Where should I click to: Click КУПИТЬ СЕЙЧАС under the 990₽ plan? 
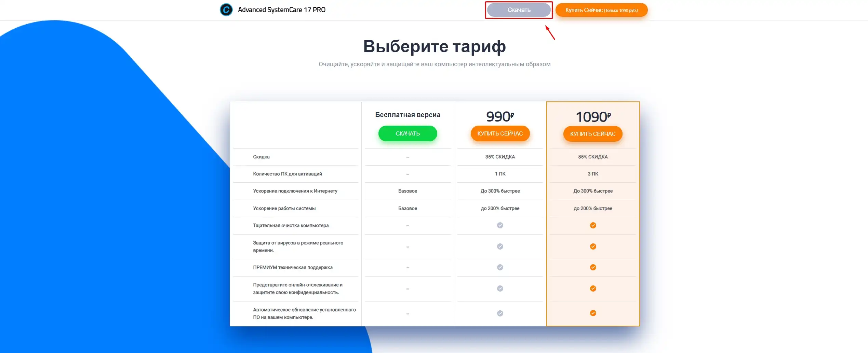pyautogui.click(x=500, y=133)
